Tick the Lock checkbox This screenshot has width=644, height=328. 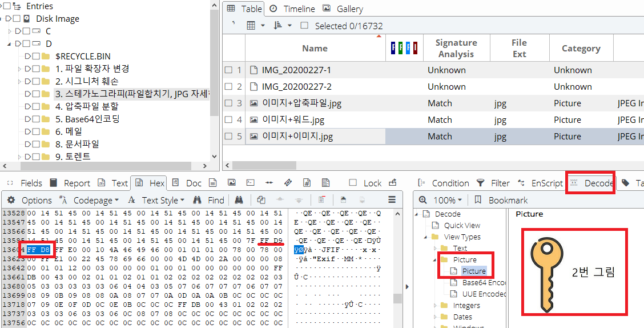point(353,183)
